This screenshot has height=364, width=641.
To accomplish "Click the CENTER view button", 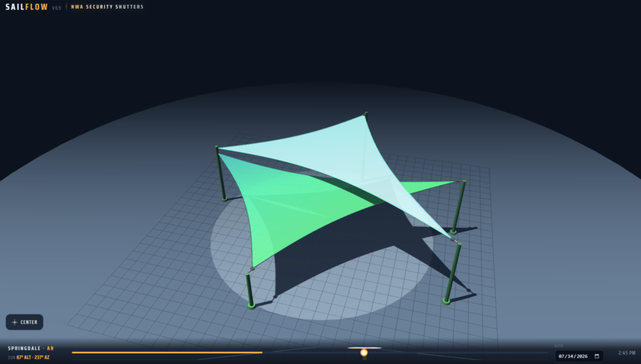I will (24, 322).
